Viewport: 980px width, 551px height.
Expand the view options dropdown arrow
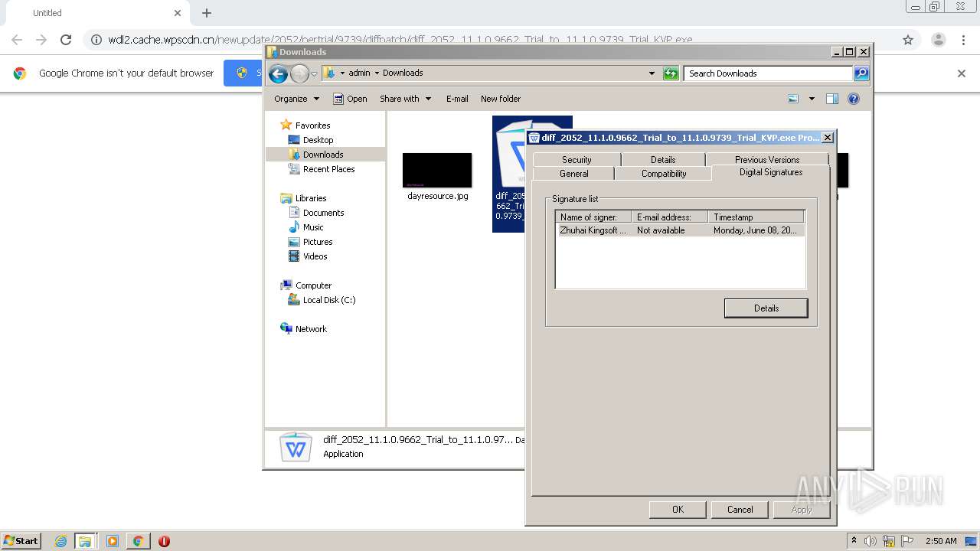tap(812, 99)
